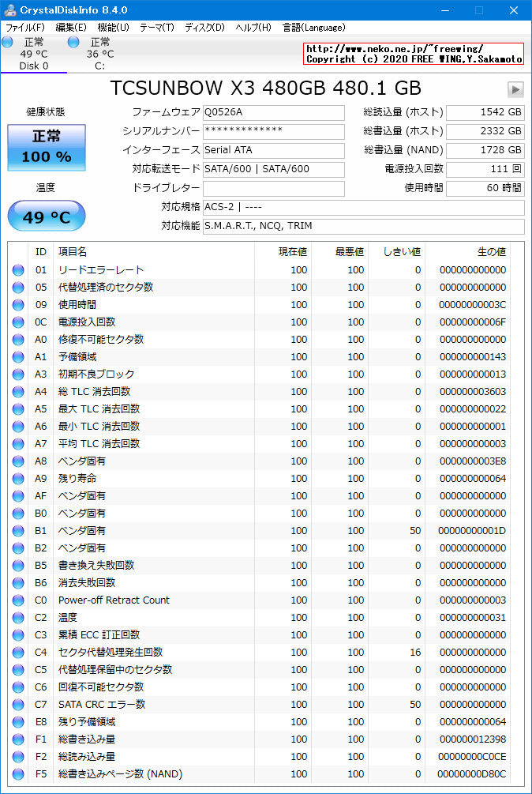Open the ファイル(F) menu

(24, 28)
